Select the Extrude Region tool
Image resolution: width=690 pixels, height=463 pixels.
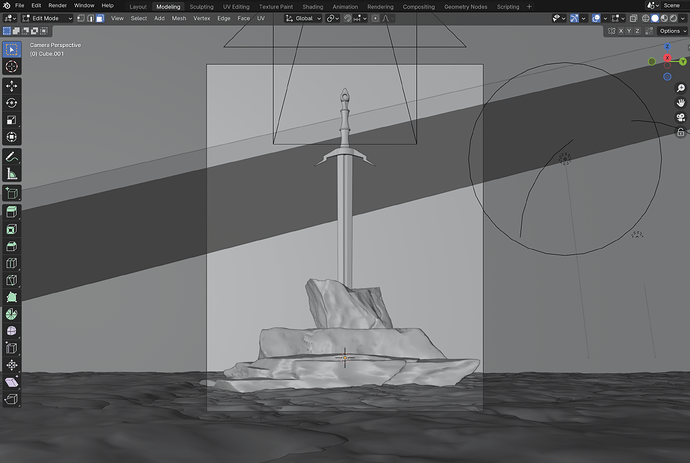click(11, 212)
